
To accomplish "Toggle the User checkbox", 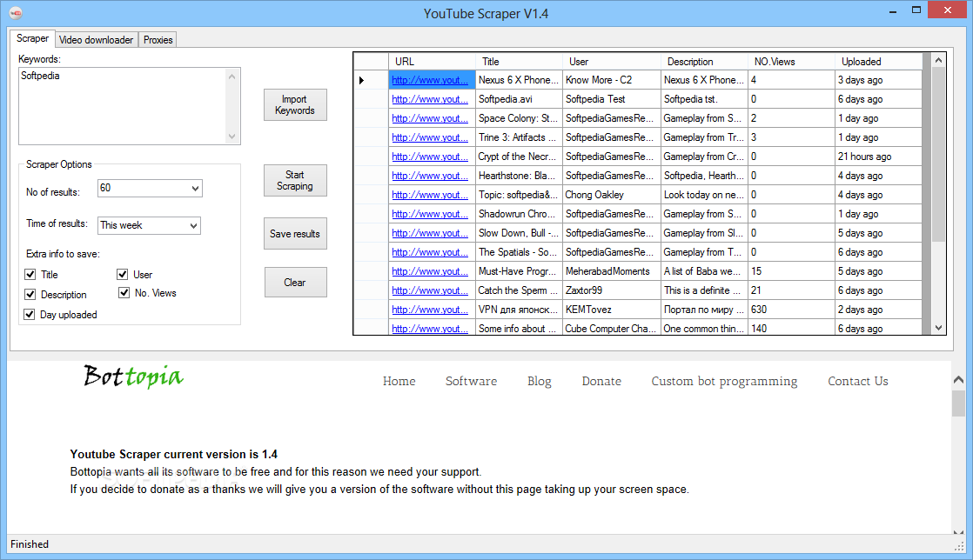I will click(122, 274).
